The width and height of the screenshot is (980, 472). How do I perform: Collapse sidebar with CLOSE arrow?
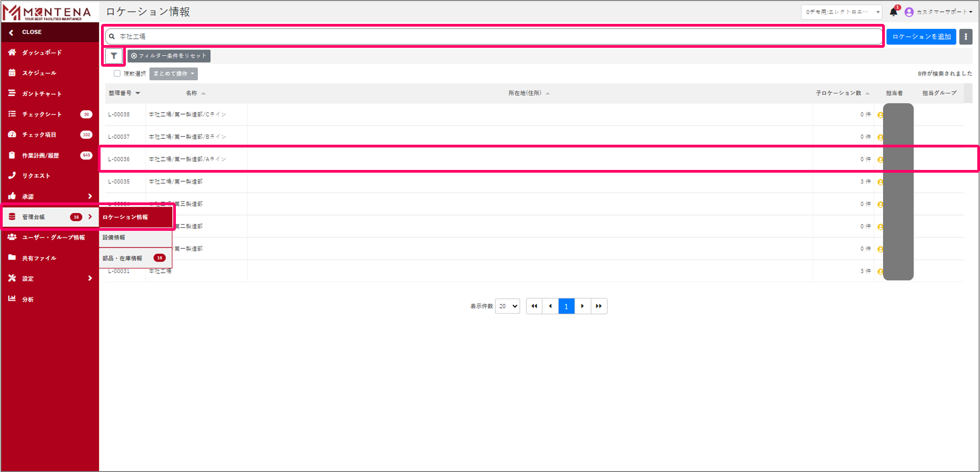pyautogui.click(x=12, y=32)
